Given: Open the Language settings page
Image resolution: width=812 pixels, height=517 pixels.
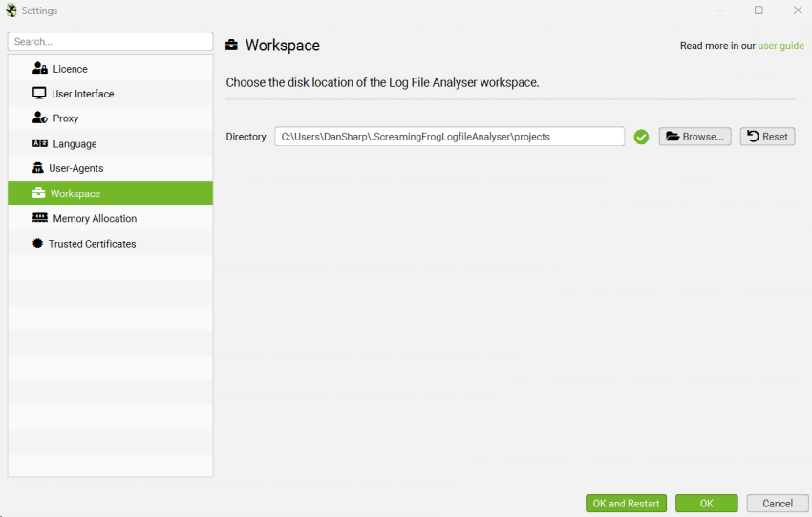Looking at the screenshot, I should (110, 143).
